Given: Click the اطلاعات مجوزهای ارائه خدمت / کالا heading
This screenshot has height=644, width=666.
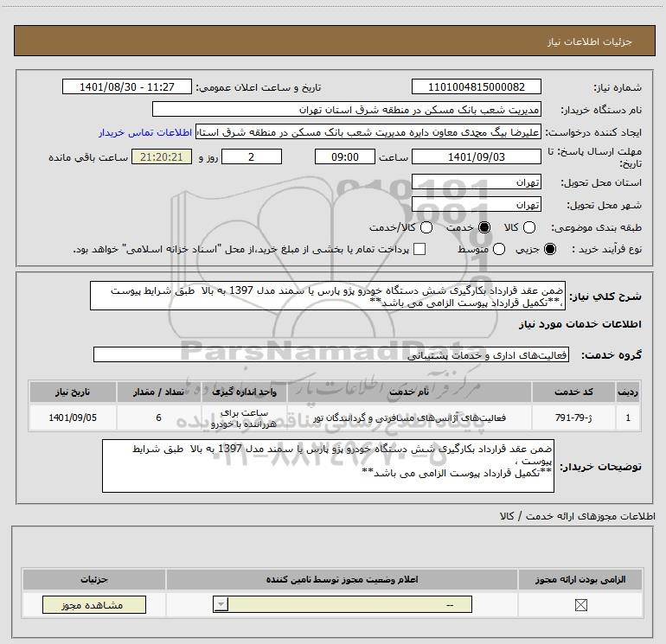Looking at the screenshot, I should [578, 516].
